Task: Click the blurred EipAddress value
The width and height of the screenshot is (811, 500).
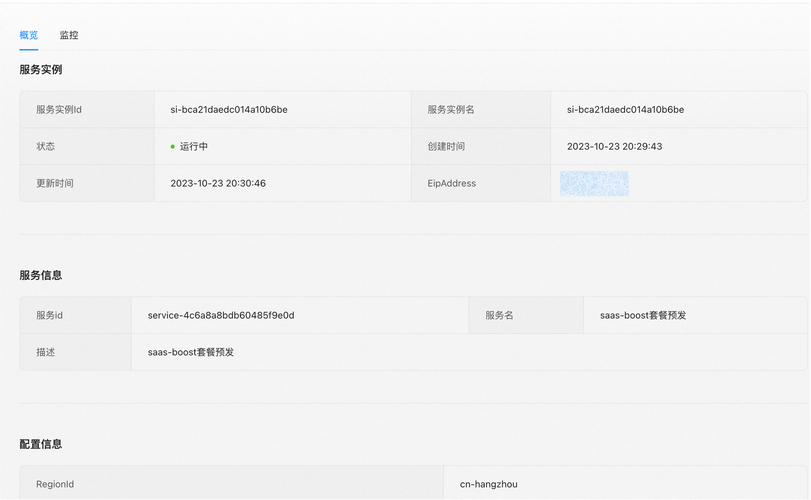Action: tap(594, 183)
